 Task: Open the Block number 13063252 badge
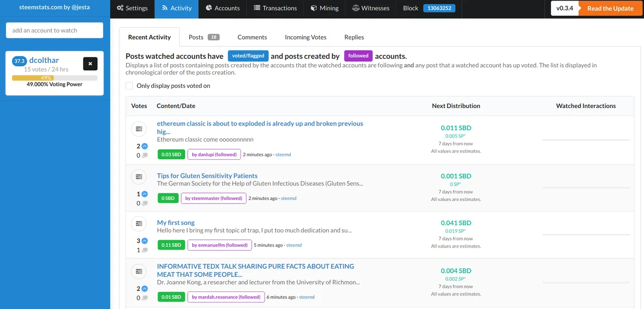point(439,8)
